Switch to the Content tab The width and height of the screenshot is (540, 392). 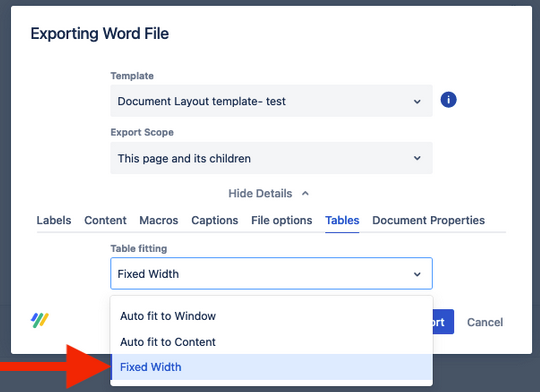105,220
